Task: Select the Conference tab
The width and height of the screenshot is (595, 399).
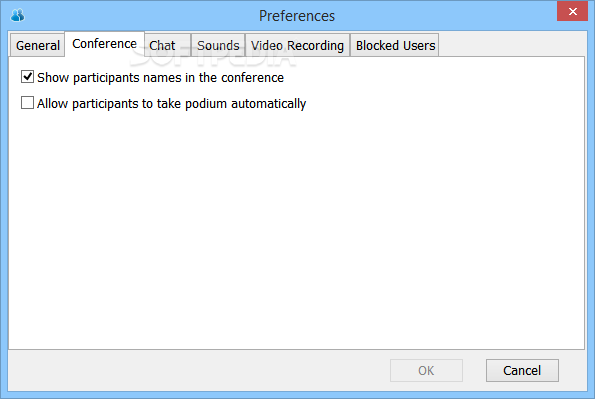Action: [x=104, y=44]
